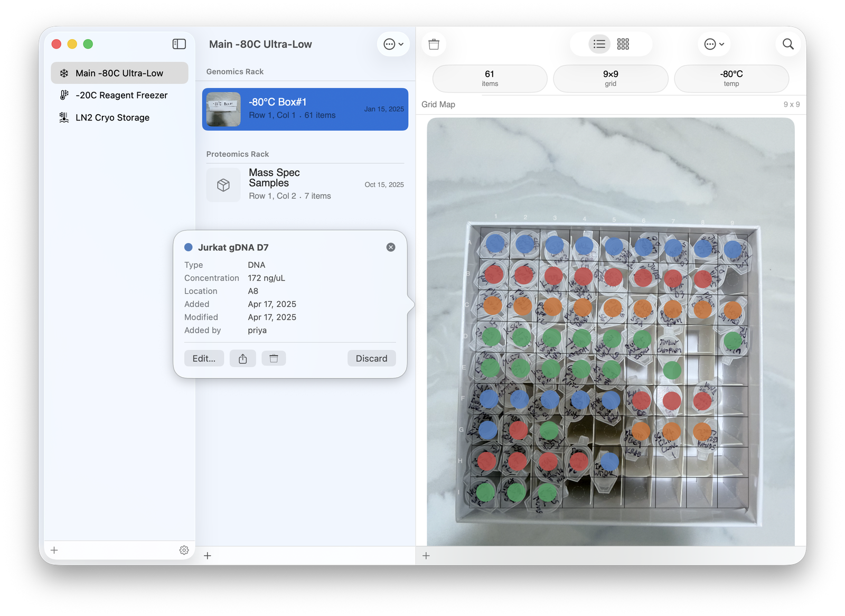Screen dimensions: 845x616
Task: Close the Jurkat gDNA D7 popover
Action: pyautogui.click(x=391, y=247)
